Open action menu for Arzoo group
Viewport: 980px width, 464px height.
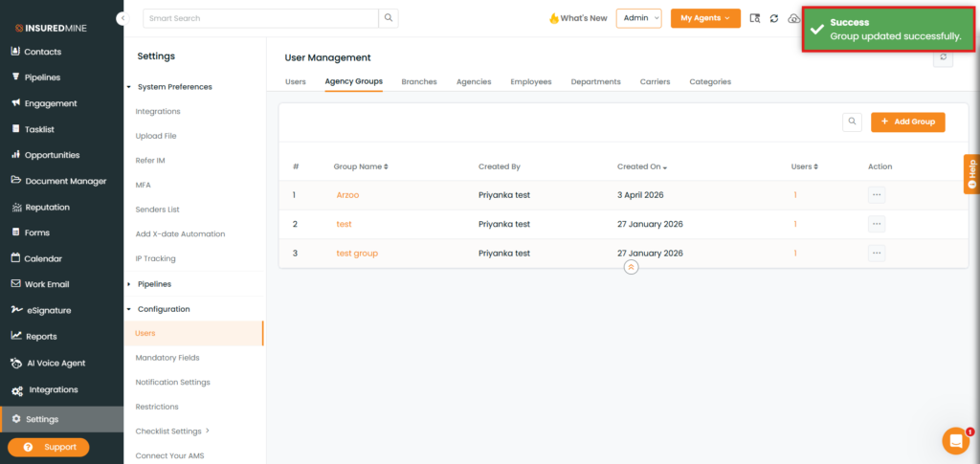point(877,195)
